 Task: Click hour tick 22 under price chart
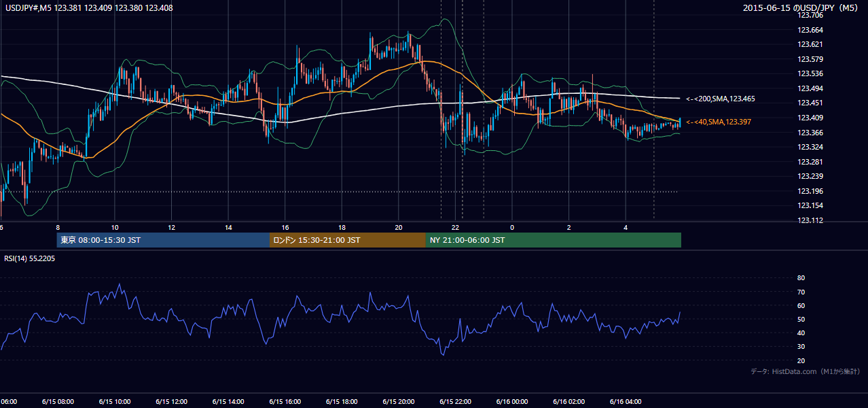[x=456, y=227]
